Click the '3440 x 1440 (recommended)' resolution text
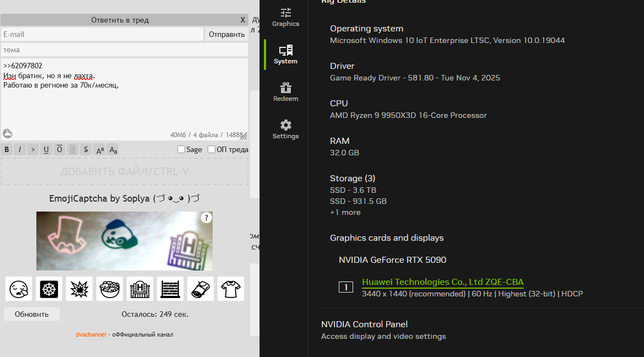The width and height of the screenshot is (644, 357). [x=414, y=294]
